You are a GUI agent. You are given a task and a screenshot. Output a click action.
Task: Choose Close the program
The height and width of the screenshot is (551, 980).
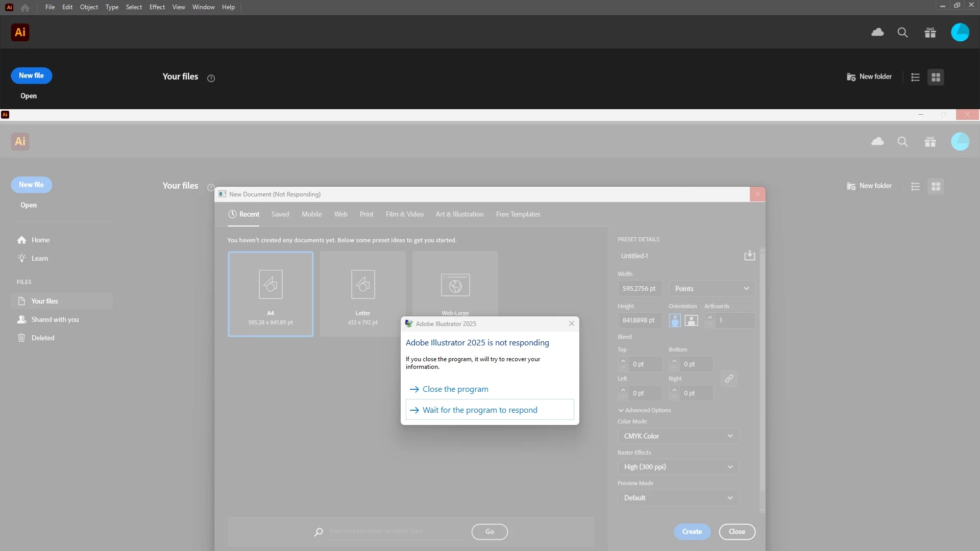tap(455, 389)
